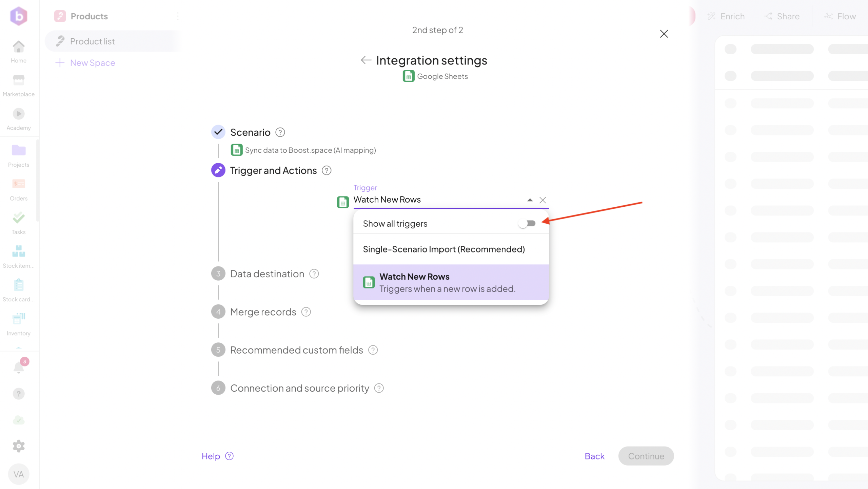The image size is (868, 489).
Task: Clear the selected trigger with X icon
Action: (x=542, y=200)
